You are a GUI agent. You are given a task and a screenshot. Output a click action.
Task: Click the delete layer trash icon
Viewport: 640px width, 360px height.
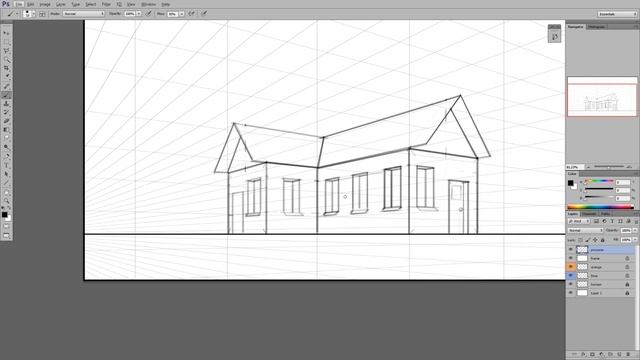628,354
